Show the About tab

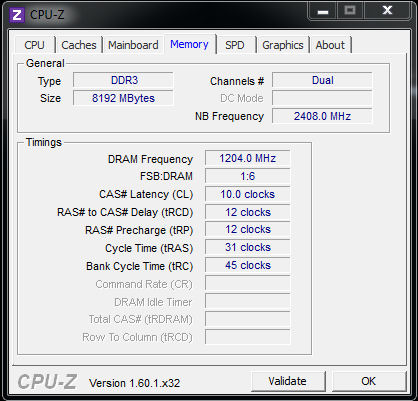click(330, 45)
